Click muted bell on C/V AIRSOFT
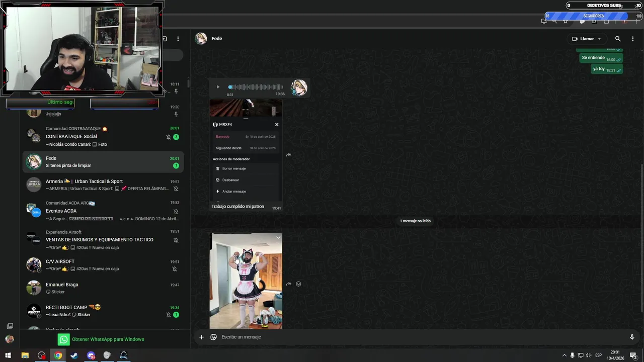The width and height of the screenshot is (644, 362). click(175, 269)
